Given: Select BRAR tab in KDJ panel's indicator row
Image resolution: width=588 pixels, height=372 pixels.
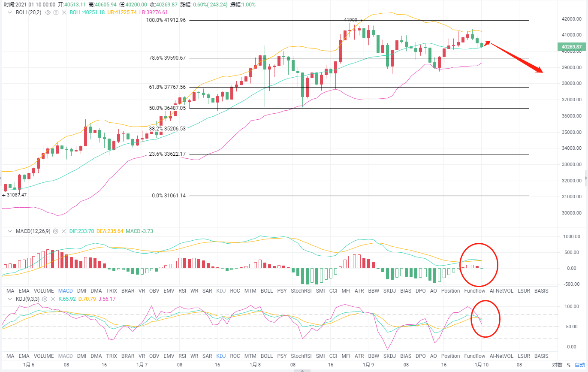Looking at the screenshot, I should 128,356.
